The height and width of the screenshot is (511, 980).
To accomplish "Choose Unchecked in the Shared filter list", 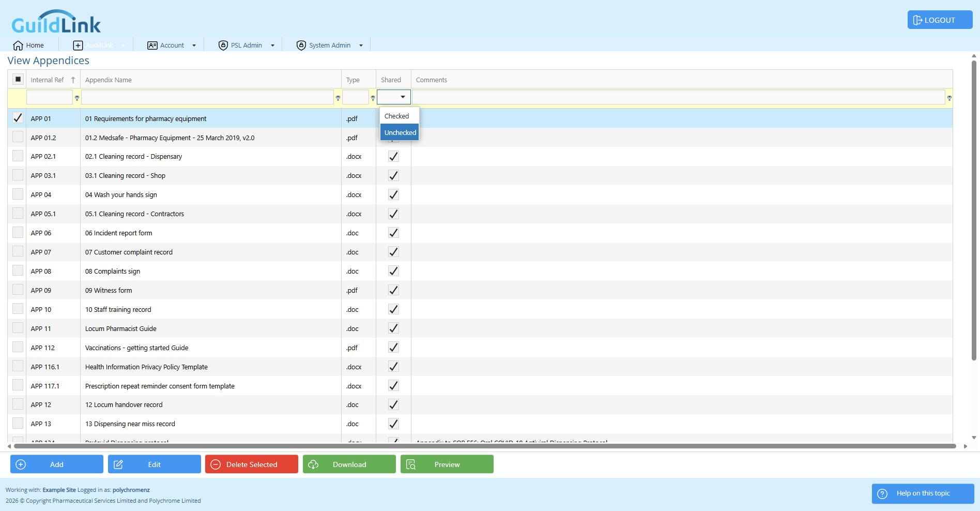I will (x=399, y=132).
